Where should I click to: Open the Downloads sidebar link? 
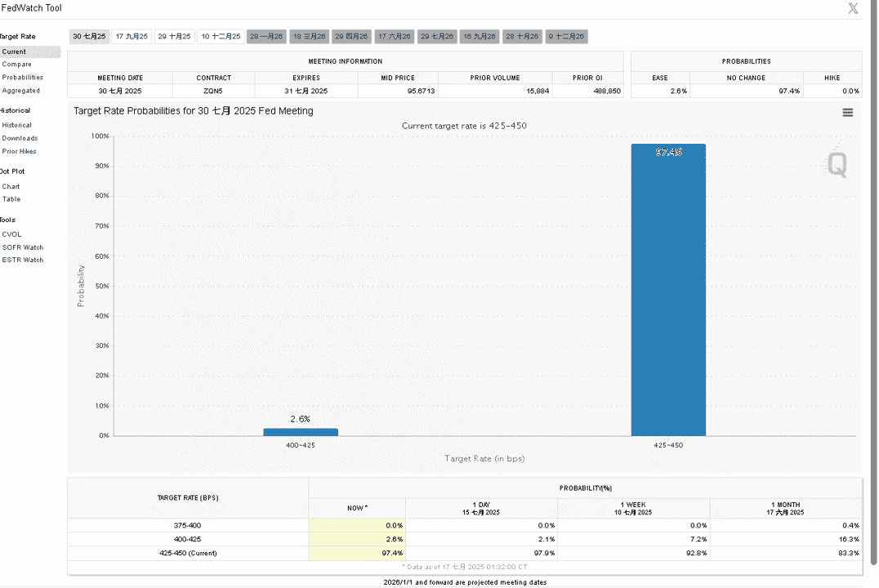pyautogui.click(x=20, y=139)
